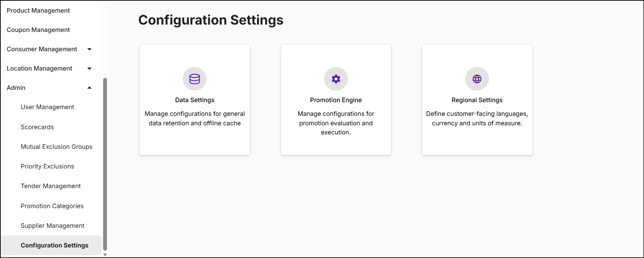The height and width of the screenshot is (258, 644).
Task: Click the Regional Settings globe icon
Action: (x=477, y=79)
